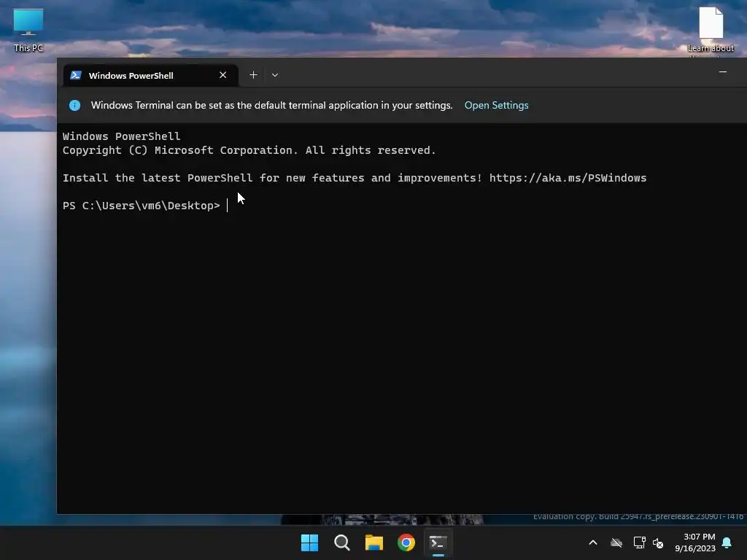Close the Windows PowerShell tab
Image resolution: width=747 pixels, height=560 pixels.
[223, 75]
